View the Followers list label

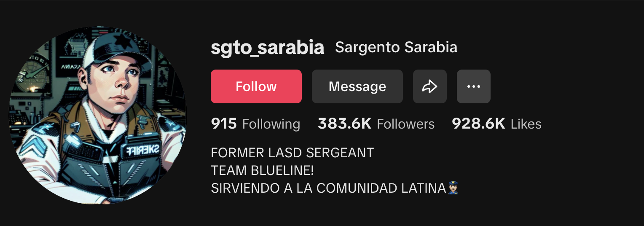pyautogui.click(x=405, y=124)
